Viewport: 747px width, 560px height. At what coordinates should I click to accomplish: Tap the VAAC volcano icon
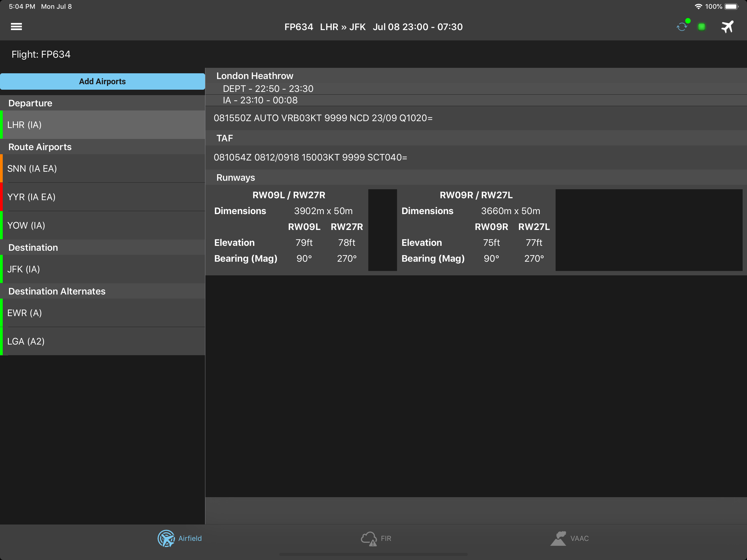pyautogui.click(x=559, y=538)
